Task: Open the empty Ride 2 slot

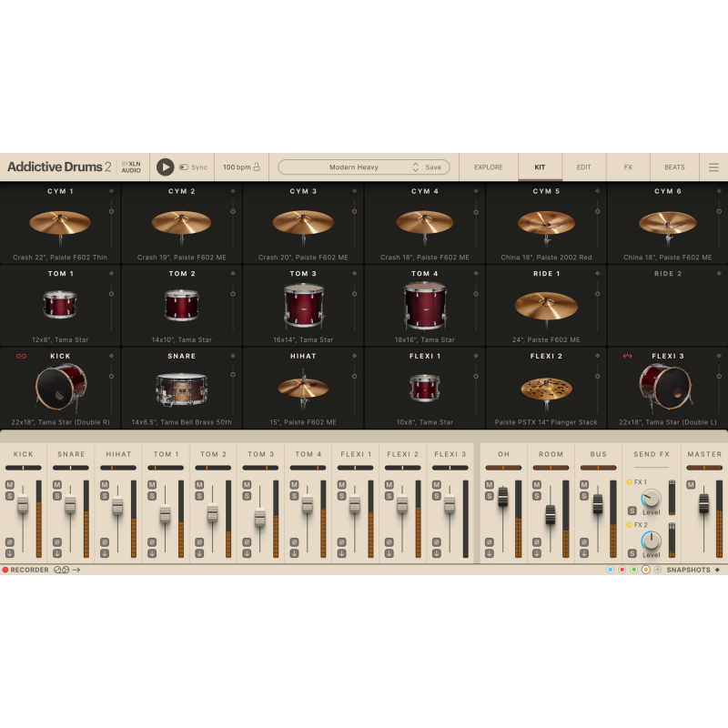Action: point(667,305)
